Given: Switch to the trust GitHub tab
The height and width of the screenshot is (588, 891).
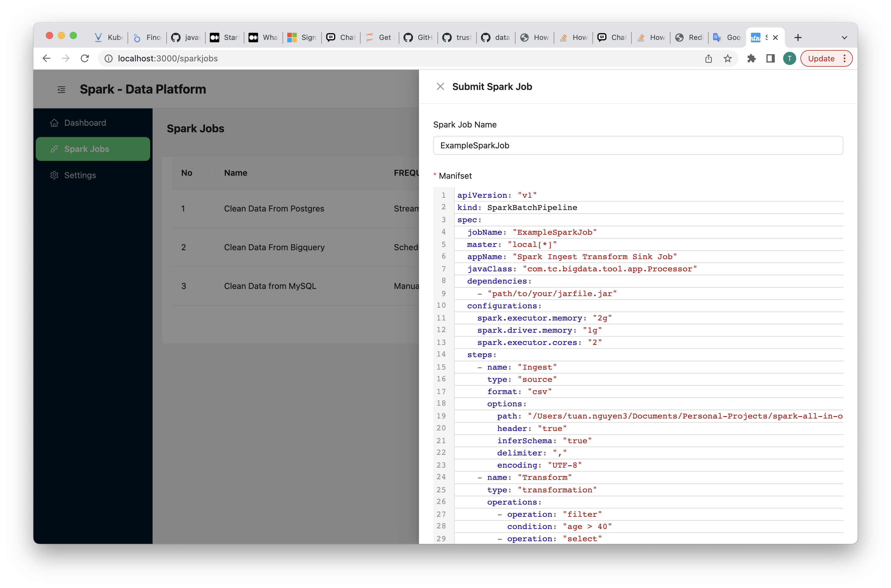Looking at the screenshot, I should (457, 38).
